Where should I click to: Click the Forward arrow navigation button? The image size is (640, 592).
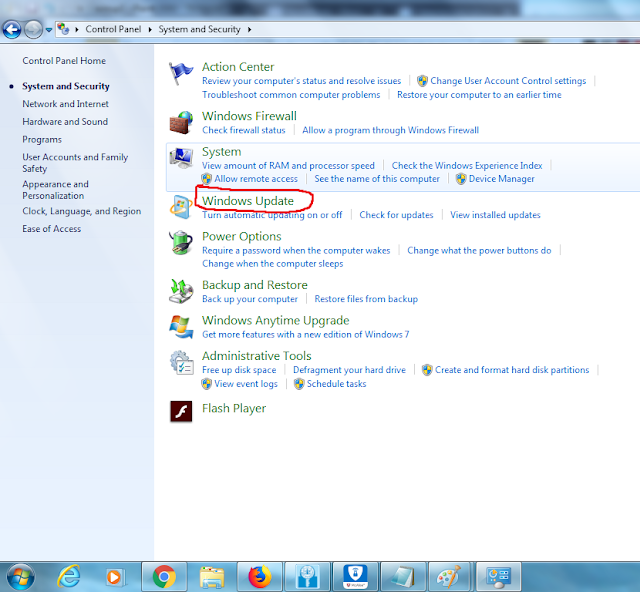click(33, 29)
